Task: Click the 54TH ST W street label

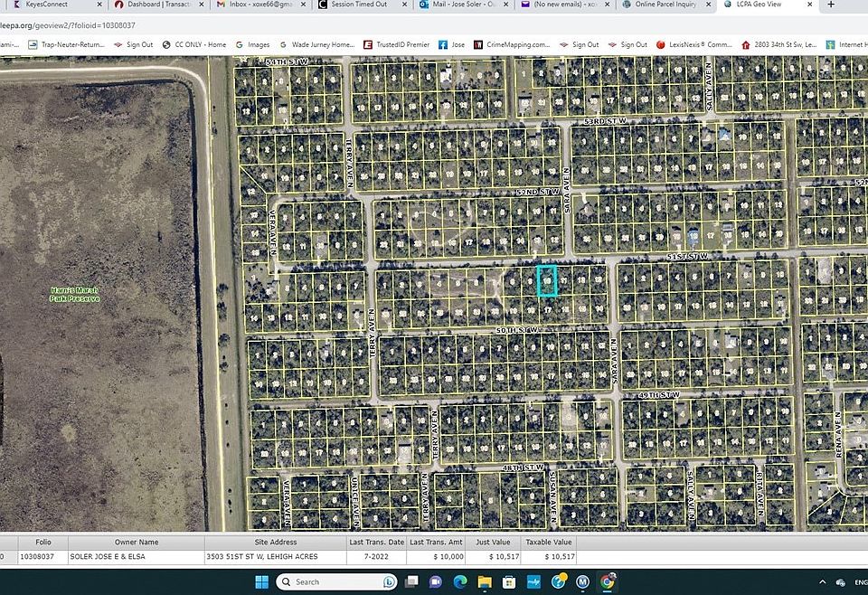Action: (287, 61)
